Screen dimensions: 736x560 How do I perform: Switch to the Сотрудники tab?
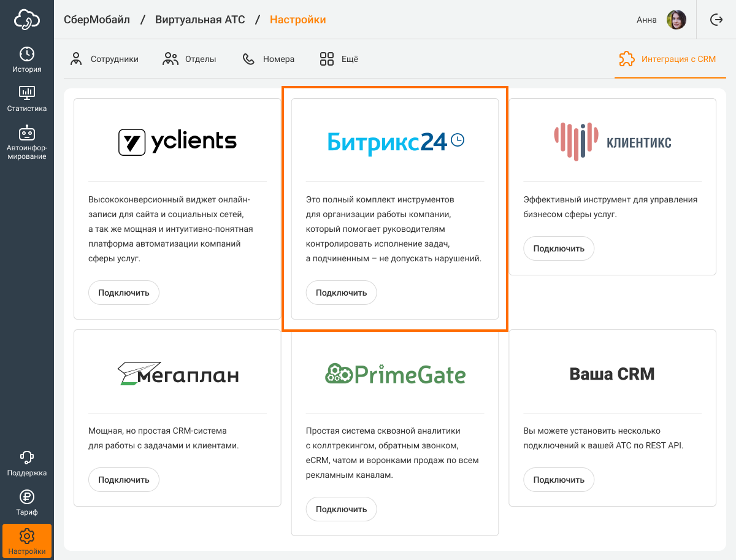click(x=104, y=59)
